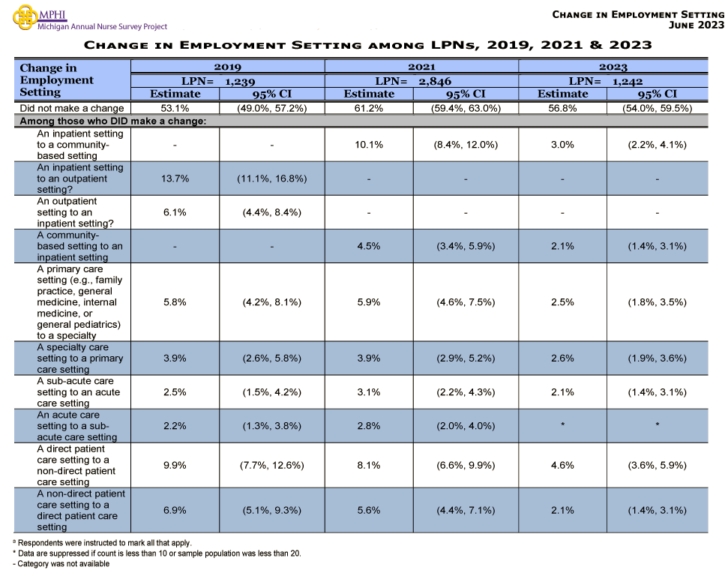Click the asterisk in the suppressed acute care cell
Viewport: 728px width, 573px height.
tap(562, 425)
